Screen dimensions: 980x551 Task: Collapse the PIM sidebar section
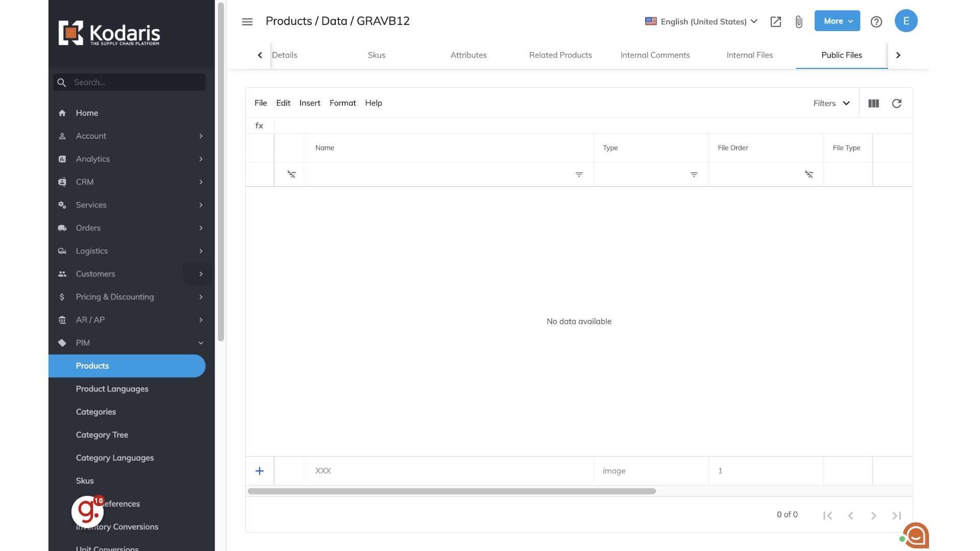201,343
